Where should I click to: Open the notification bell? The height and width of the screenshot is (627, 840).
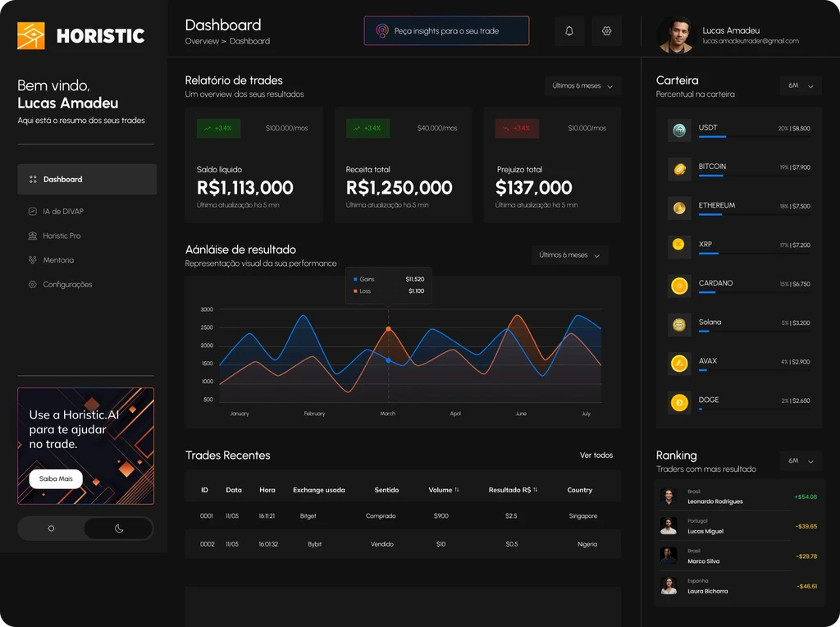pyautogui.click(x=568, y=30)
